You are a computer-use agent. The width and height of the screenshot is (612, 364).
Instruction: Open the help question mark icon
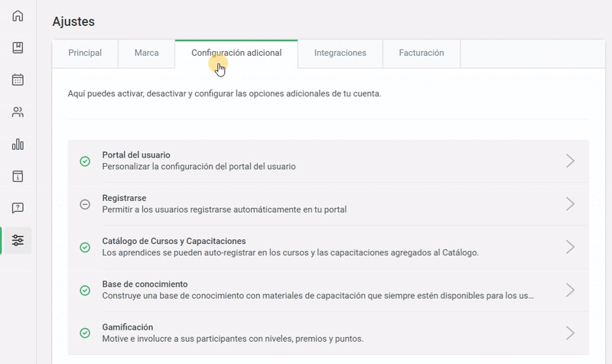18,208
